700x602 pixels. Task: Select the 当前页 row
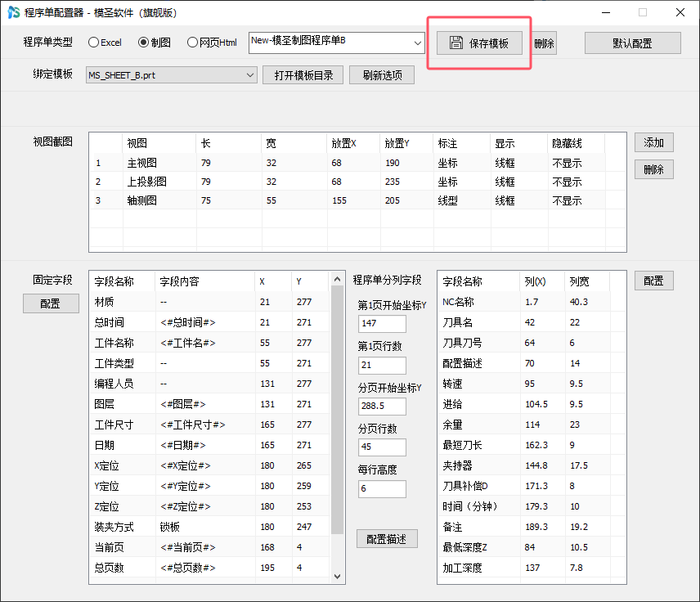(210, 547)
